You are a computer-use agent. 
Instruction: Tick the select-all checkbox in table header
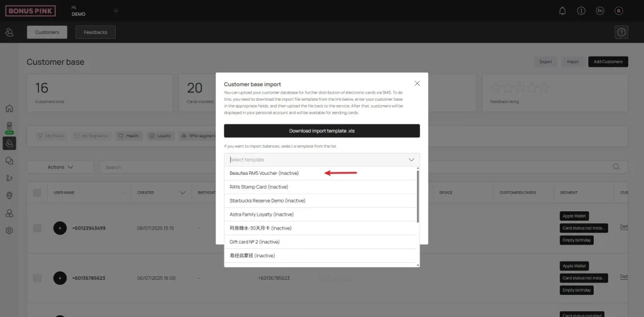point(37,192)
